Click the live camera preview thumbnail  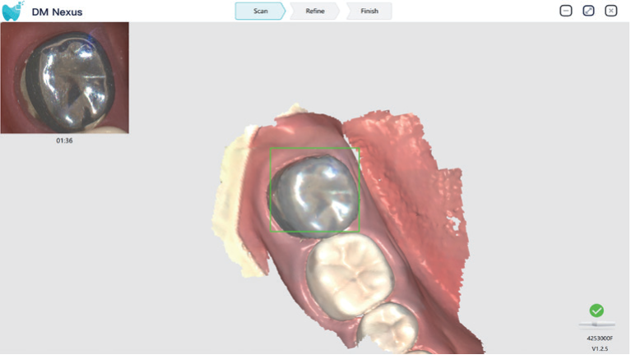tap(64, 77)
